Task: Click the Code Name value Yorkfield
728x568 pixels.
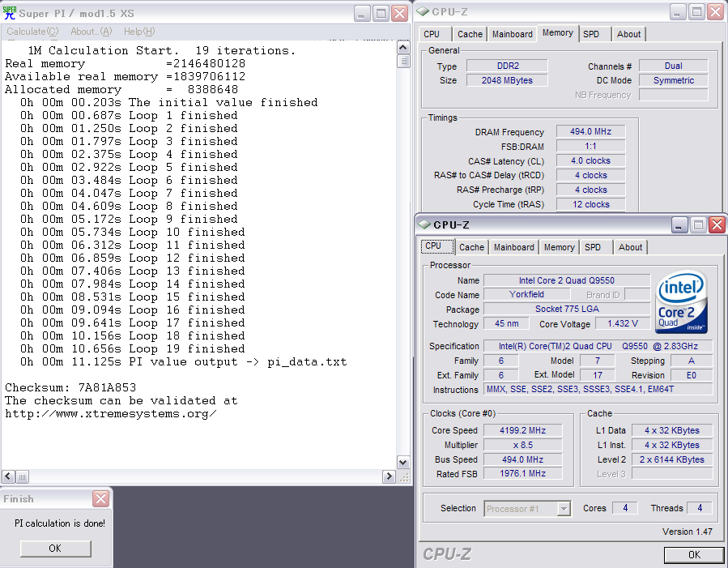Action: tap(526, 294)
